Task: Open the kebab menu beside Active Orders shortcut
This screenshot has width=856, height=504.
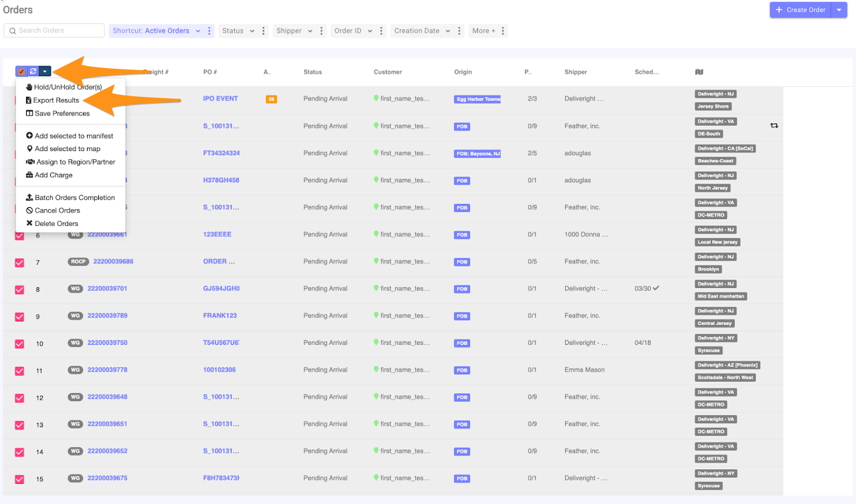Action: (x=210, y=31)
